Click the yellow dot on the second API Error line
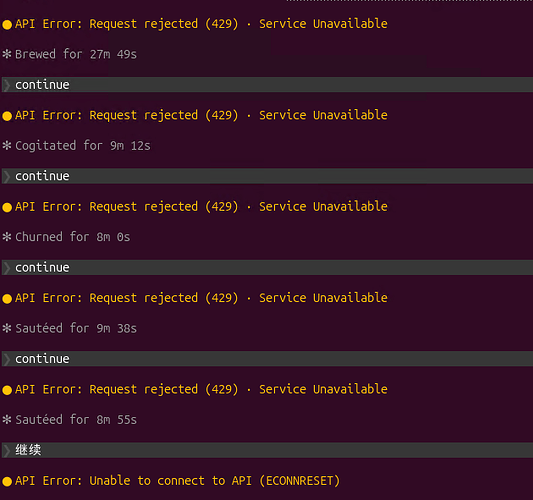This screenshot has height=500, width=533. pyautogui.click(x=7, y=116)
